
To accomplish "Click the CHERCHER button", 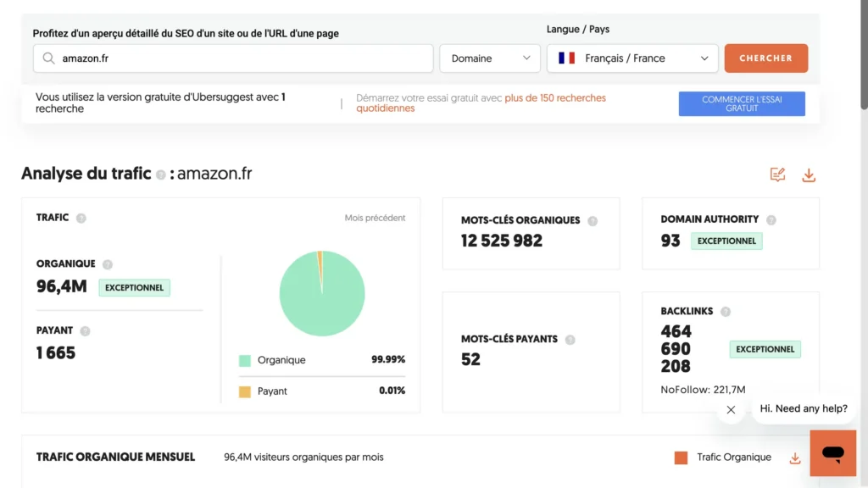I will point(765,58).
